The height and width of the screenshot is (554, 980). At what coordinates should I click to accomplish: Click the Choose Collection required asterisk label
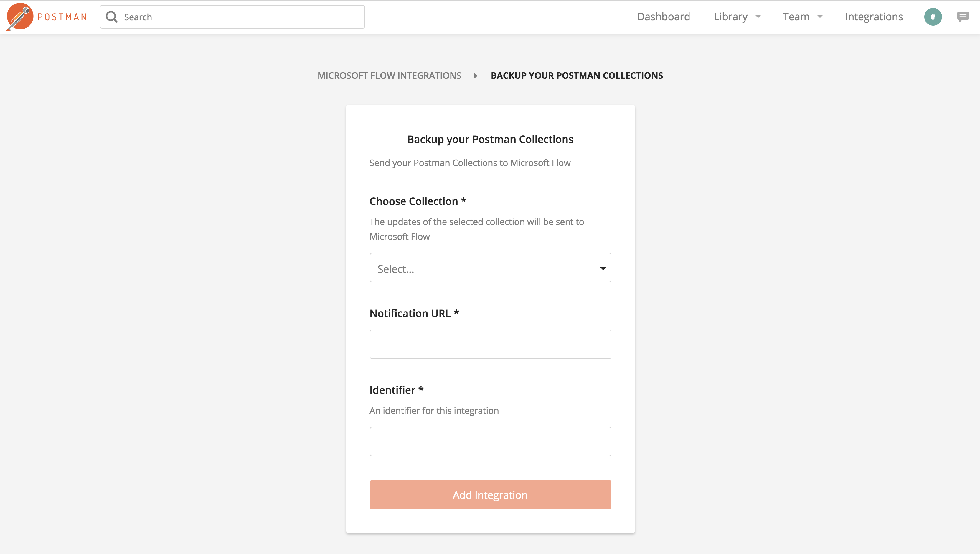pyautogui.click(x=463, y=201)
